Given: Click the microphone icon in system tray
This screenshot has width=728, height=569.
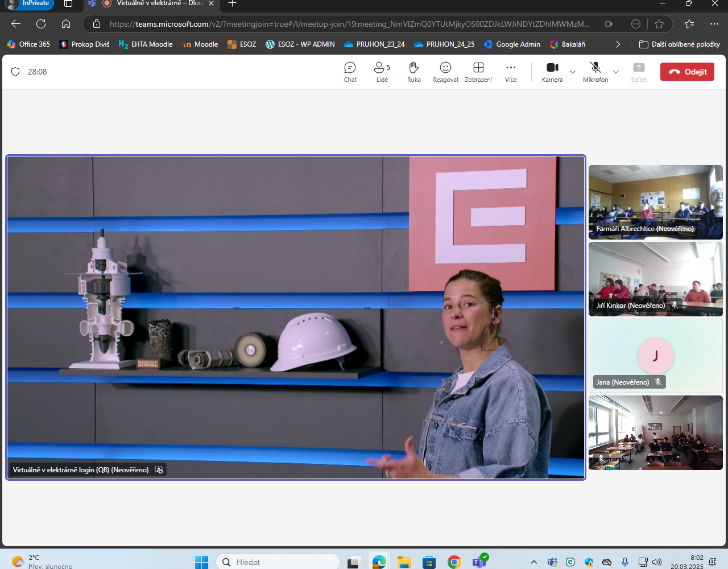Looking at the screenshot, I should pyautogui.click(x=625, y=562).
